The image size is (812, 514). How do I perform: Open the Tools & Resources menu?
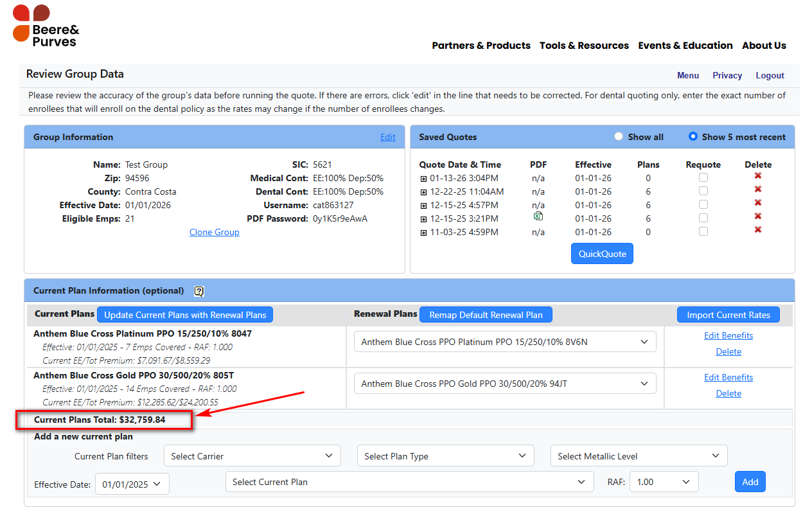584,46
